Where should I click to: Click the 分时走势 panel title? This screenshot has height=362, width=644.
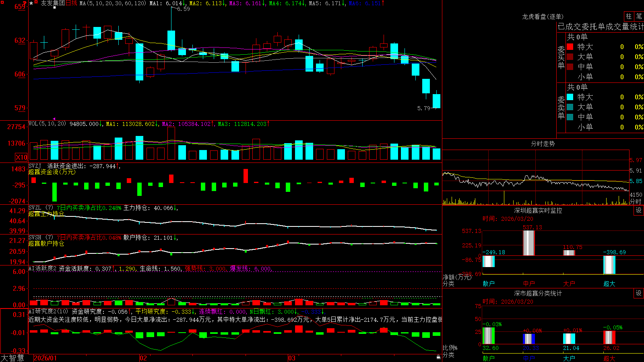543,144
